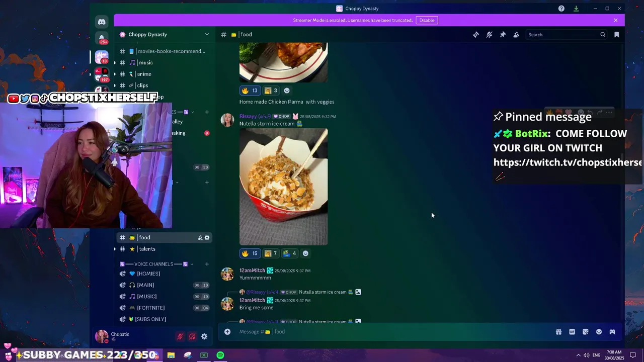Join the MUSIC voice channel
Image resolution: width=644 pixels, height=362 pixels.
[164, 297]
